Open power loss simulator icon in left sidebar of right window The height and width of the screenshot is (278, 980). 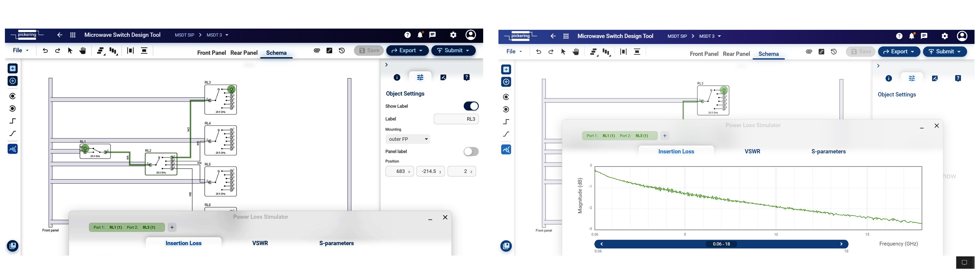506,150
